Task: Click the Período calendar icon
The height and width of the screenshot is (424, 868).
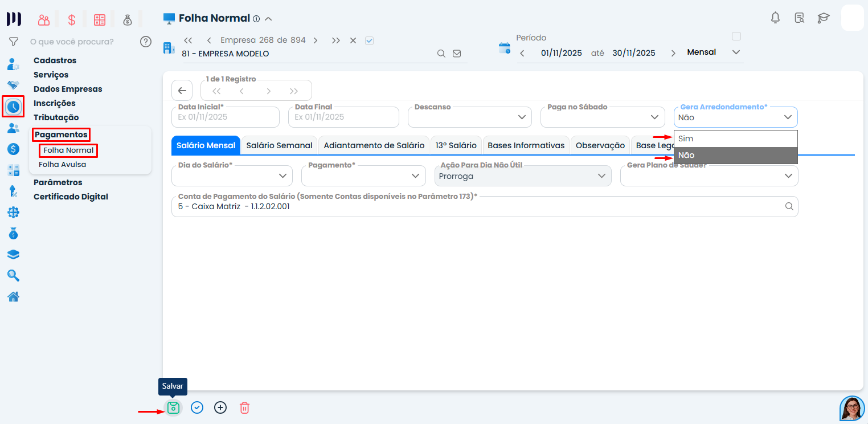Action: 505,48
